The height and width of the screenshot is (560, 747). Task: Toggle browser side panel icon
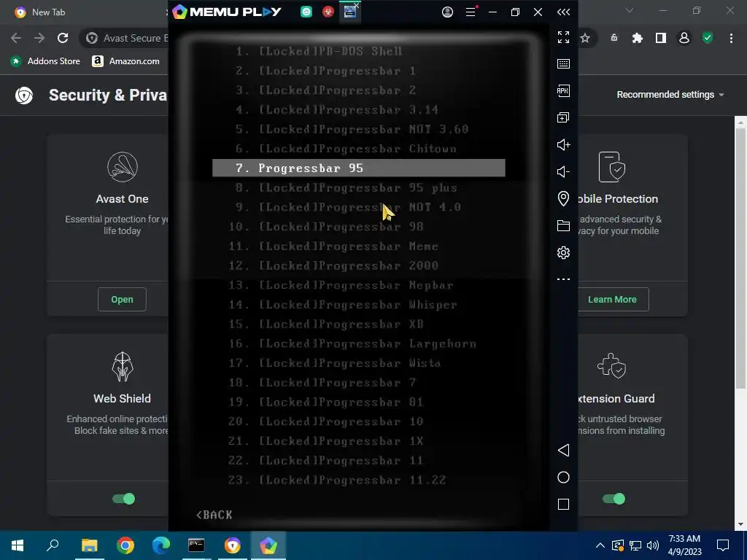661,38
